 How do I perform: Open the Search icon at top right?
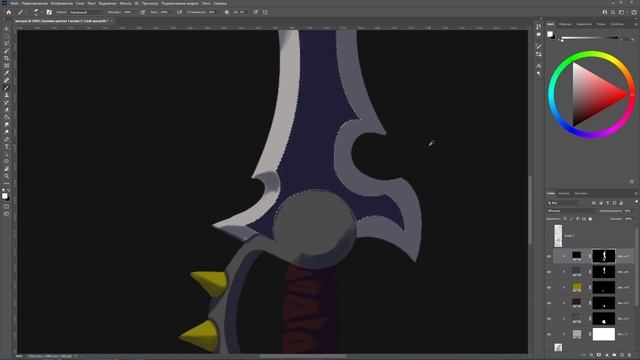[x=613, y=12]
